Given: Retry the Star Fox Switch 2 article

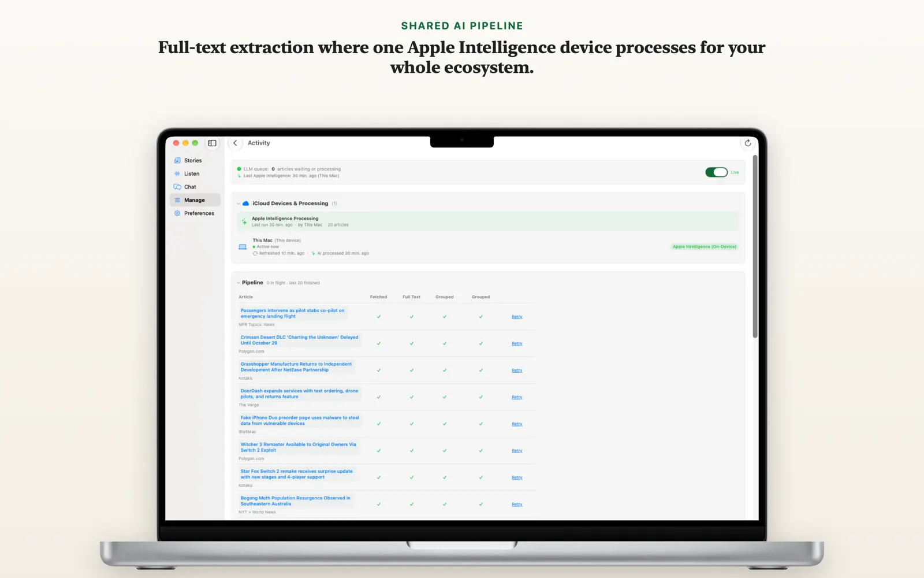Looking at the screenshot, I should [517, 477].
